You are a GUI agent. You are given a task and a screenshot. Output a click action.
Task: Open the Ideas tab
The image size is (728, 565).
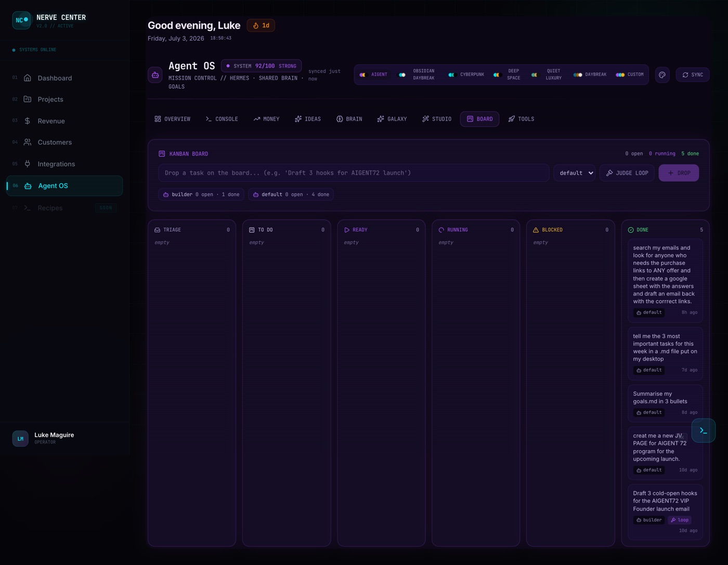coord(308,119)
